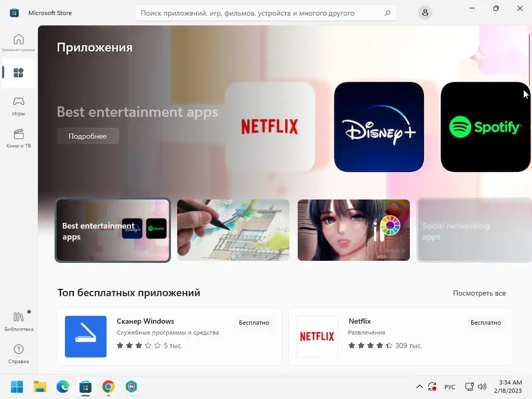The height and width of the screenshot is (399, 532).
Task: Open the Справка help page
Action: [19, 354]
